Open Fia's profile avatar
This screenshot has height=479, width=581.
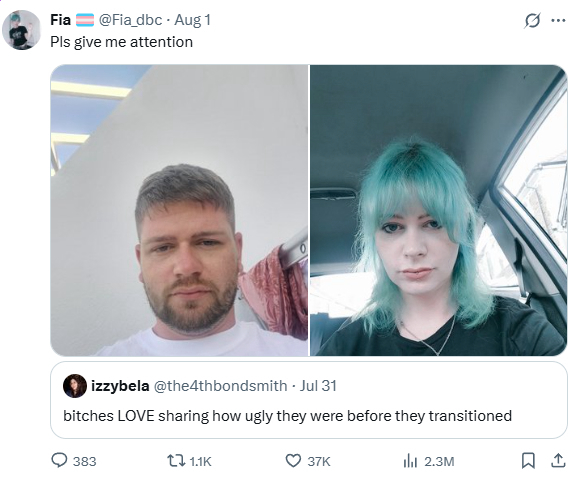pos(21,30)
